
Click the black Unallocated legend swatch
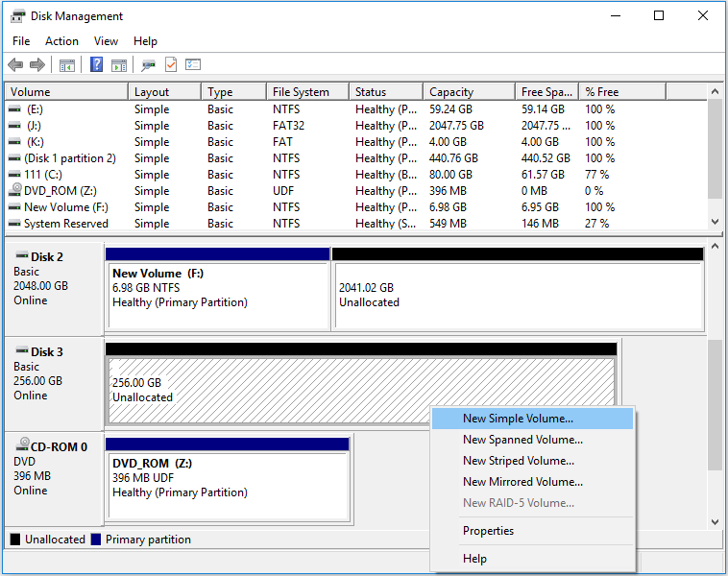click(x=15, y=540)
